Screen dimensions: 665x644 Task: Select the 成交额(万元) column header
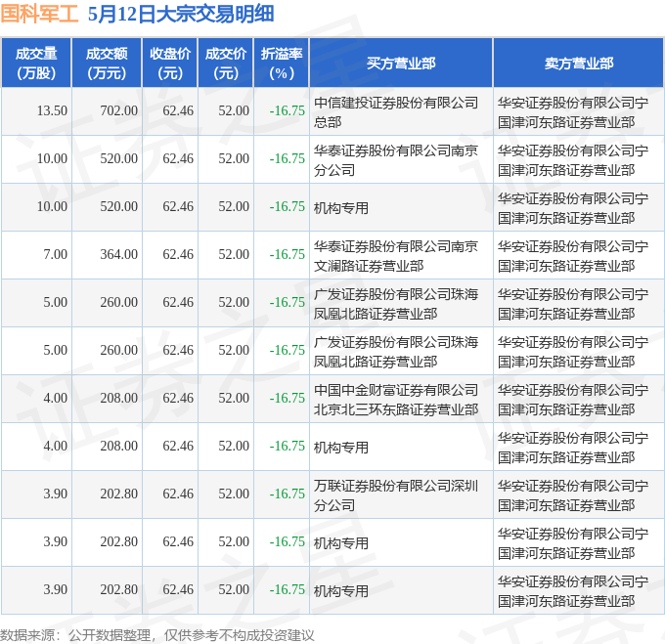107,64
